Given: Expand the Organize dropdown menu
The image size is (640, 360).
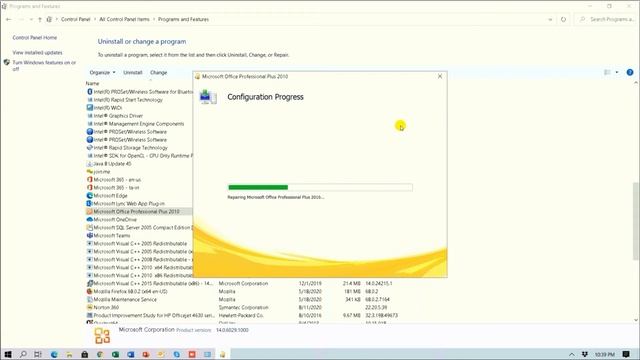Looking at the screenshot, I should tap(102, 72).
